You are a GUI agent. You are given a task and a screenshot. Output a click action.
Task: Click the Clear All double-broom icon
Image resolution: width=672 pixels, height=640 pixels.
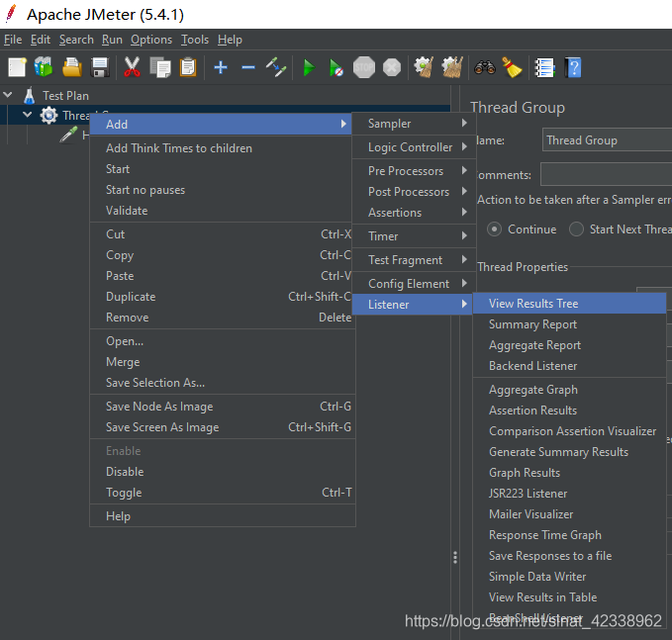452,67
